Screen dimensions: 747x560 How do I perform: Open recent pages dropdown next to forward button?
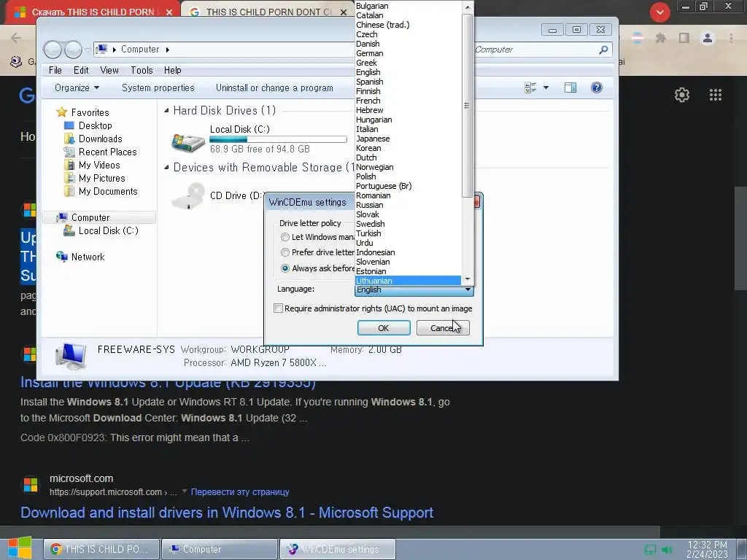click(x=88, y=50)
